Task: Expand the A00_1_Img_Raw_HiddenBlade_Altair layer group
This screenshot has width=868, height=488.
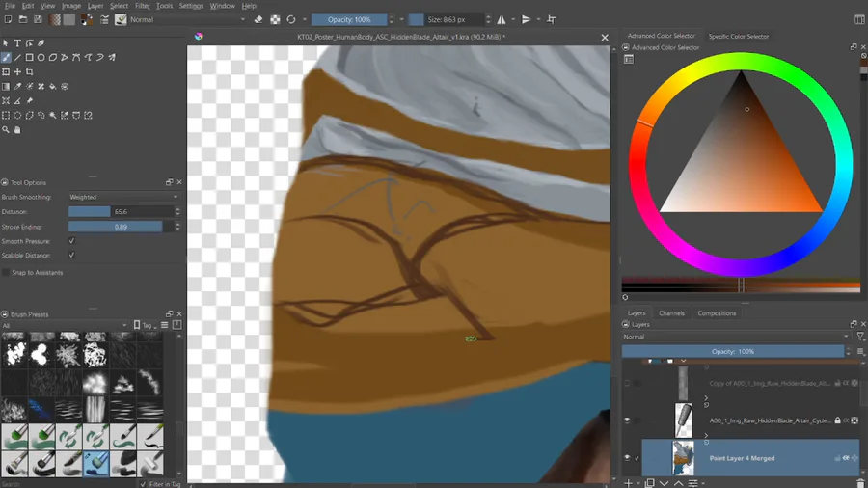Action: (706, 435)
